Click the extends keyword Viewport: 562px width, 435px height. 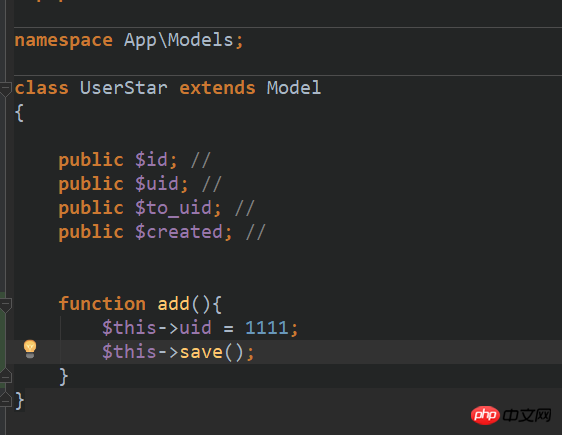pos(218,88)
